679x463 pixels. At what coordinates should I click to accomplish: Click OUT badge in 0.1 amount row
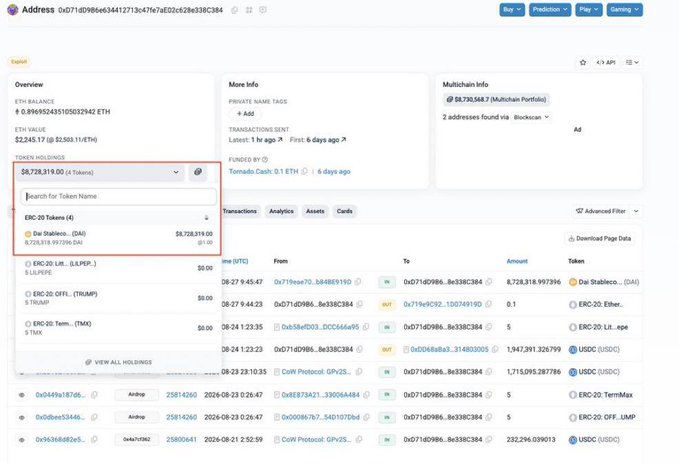(387, 304)
